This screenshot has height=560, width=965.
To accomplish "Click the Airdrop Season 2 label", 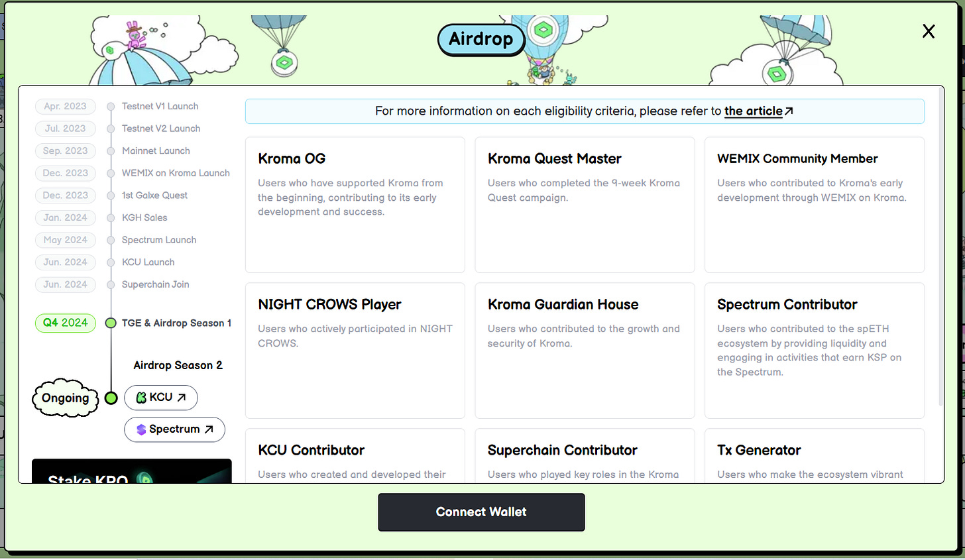I will tap(178, 365).
